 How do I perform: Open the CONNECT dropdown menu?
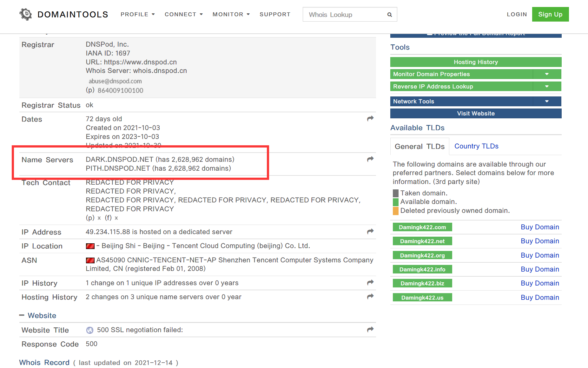coord(183,14)
